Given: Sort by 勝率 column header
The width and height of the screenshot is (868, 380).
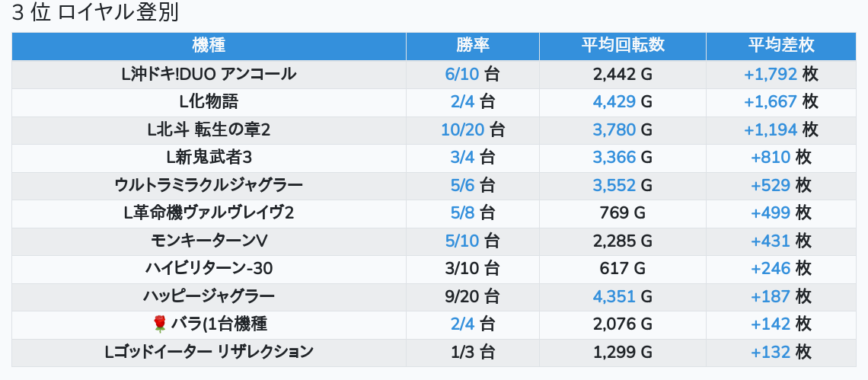Looking at the screenshot, I should [472, 46].
